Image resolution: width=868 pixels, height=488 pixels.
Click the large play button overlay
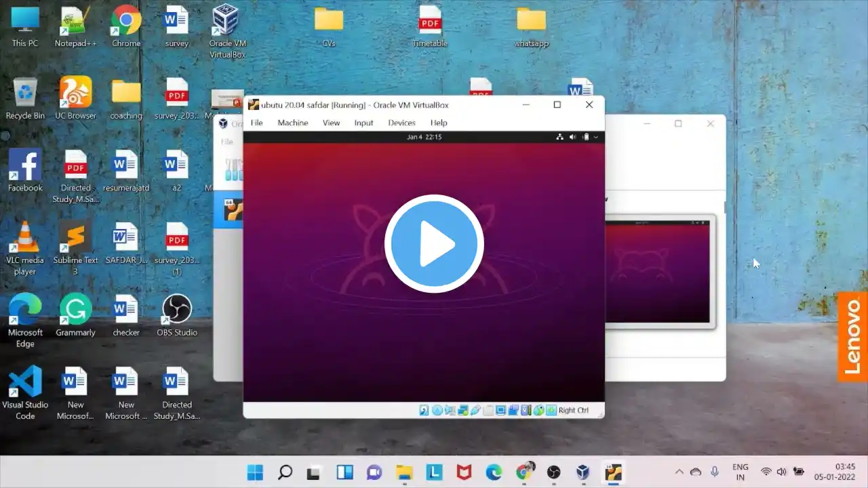coord(434,244)
